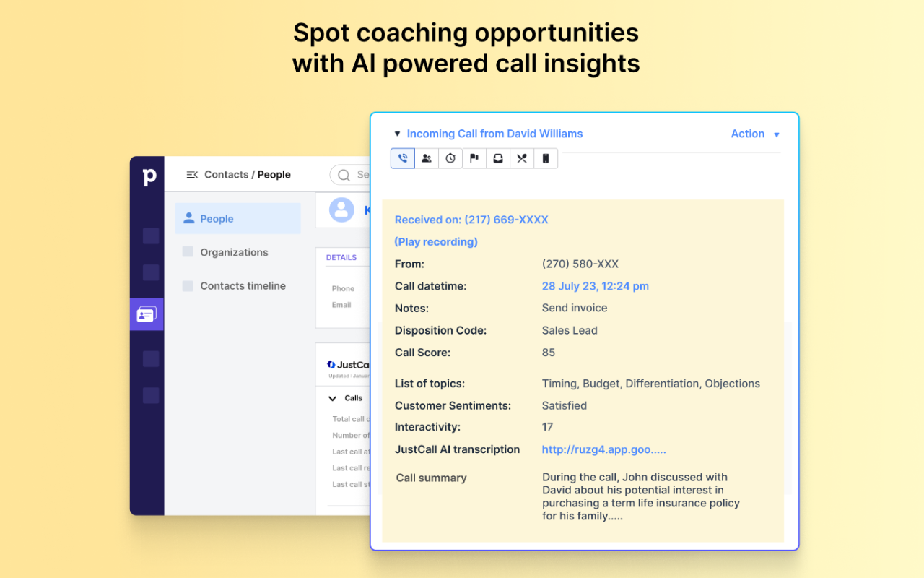Click the email inbox icon
Viewport: 924px width, 578px height.
pos(497,158)
